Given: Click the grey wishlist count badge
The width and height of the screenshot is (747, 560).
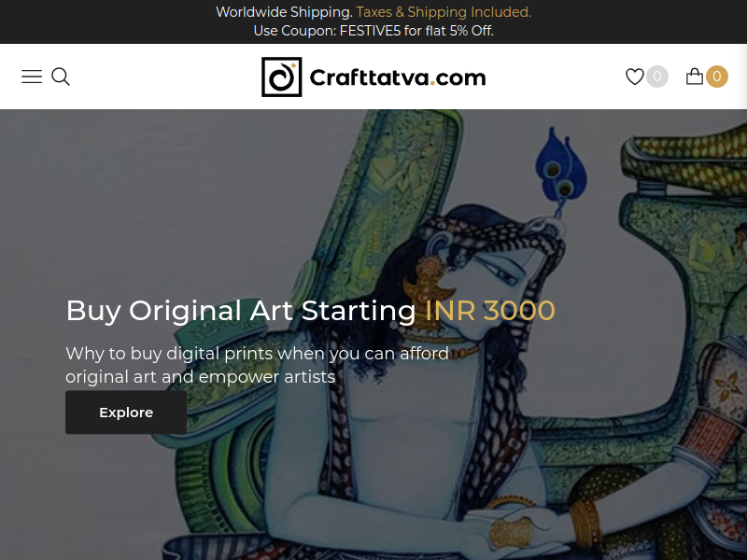Looking at the screenshot, I should [657, 77].
